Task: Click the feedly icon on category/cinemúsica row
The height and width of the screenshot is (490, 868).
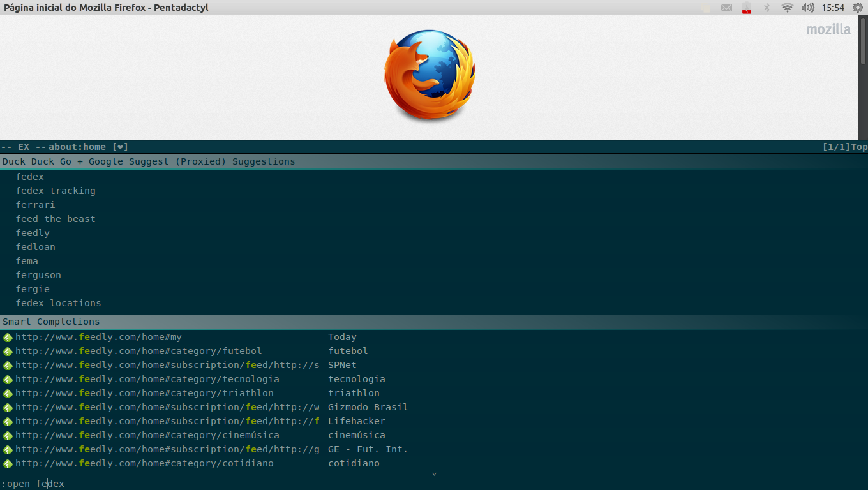Action: pos(8,436)
